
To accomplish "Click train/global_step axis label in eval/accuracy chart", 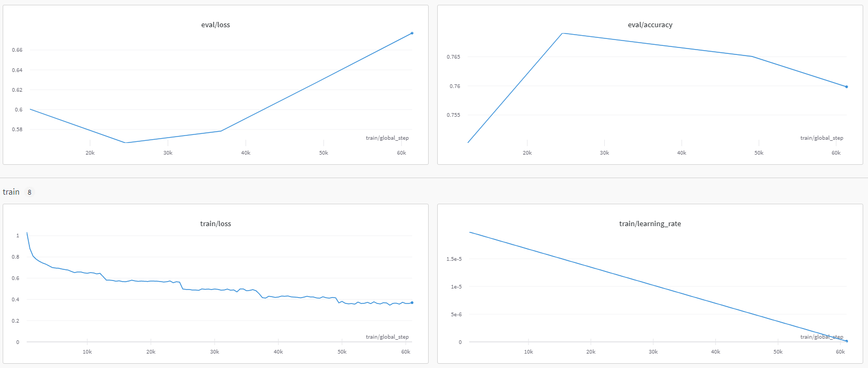I will (822, 138).
